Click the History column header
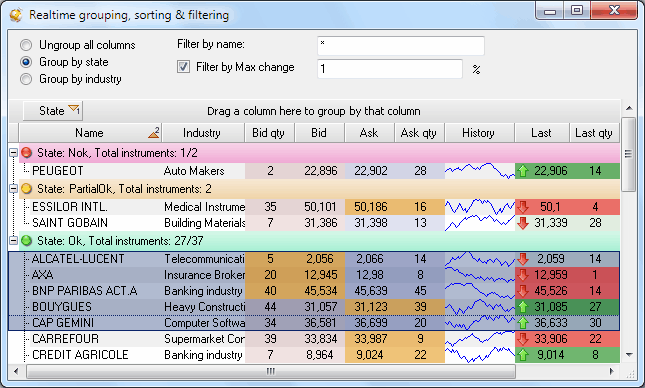Image resolution: width=645 pixels, height=388 pixels. pyautogui.click(x=480, y=133)
